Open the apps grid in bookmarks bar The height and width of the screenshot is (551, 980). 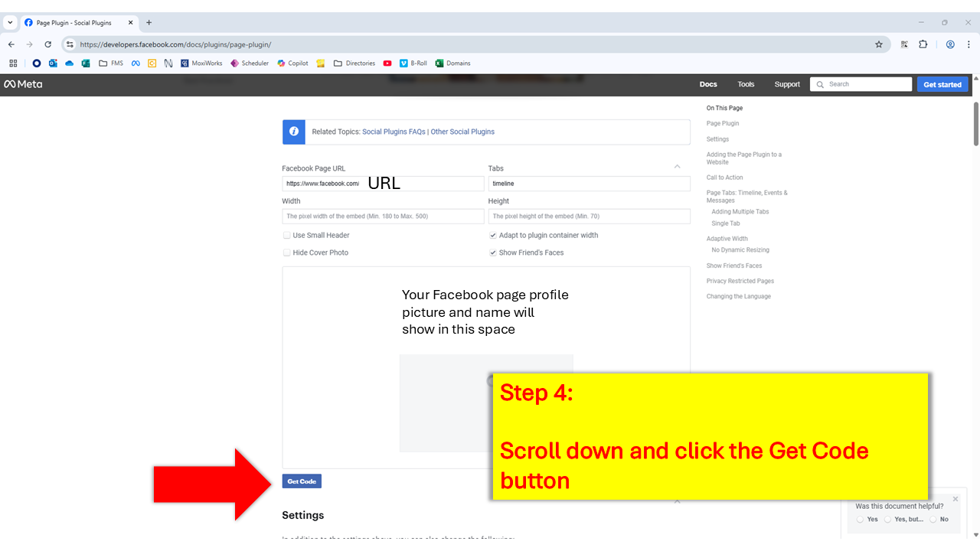[13, 64]
